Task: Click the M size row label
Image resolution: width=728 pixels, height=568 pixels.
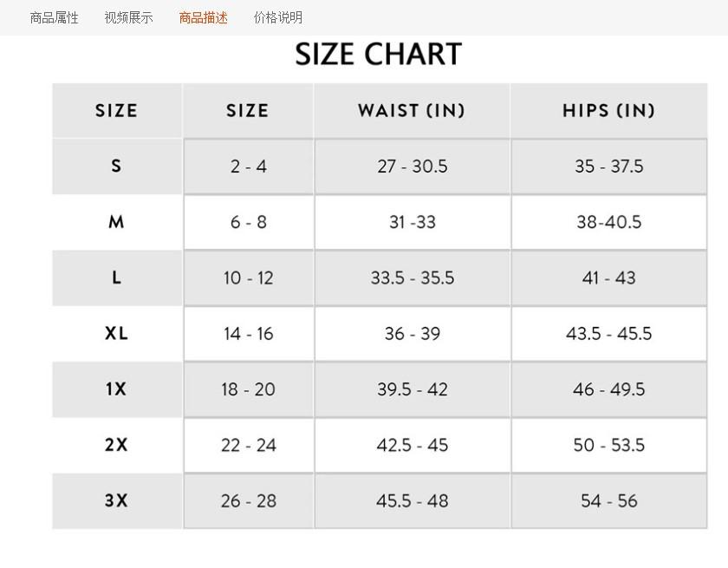Action: coord(116,222)
